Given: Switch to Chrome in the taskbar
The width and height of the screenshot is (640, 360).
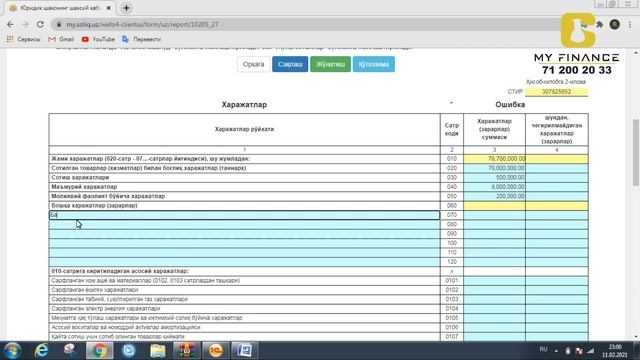Looking at the screenshot, I should [99, 351].
